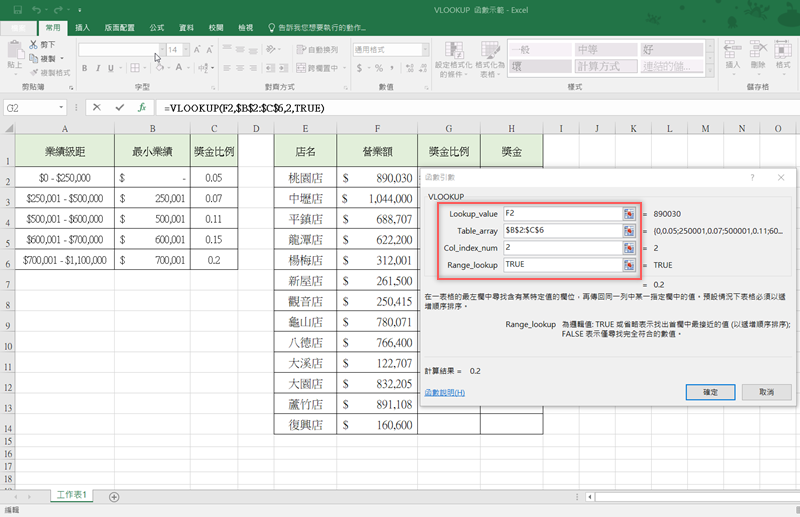
Task: Open the help question mark in the function dialog
Action: click(752, 176)
